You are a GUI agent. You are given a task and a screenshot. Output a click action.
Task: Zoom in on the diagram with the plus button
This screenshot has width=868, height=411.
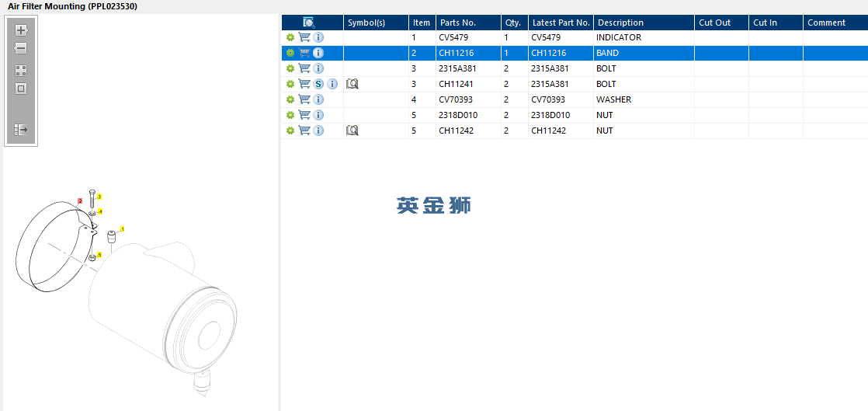coord(21,30)
